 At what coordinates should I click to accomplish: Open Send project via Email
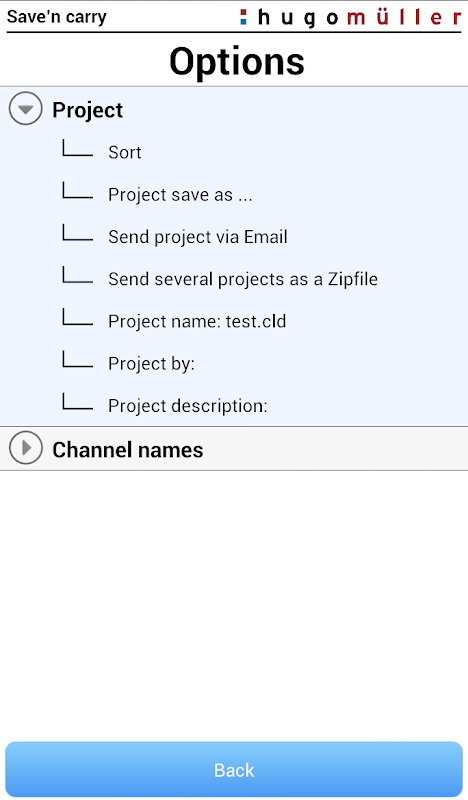pyautogui.click(x=198, y=237)
